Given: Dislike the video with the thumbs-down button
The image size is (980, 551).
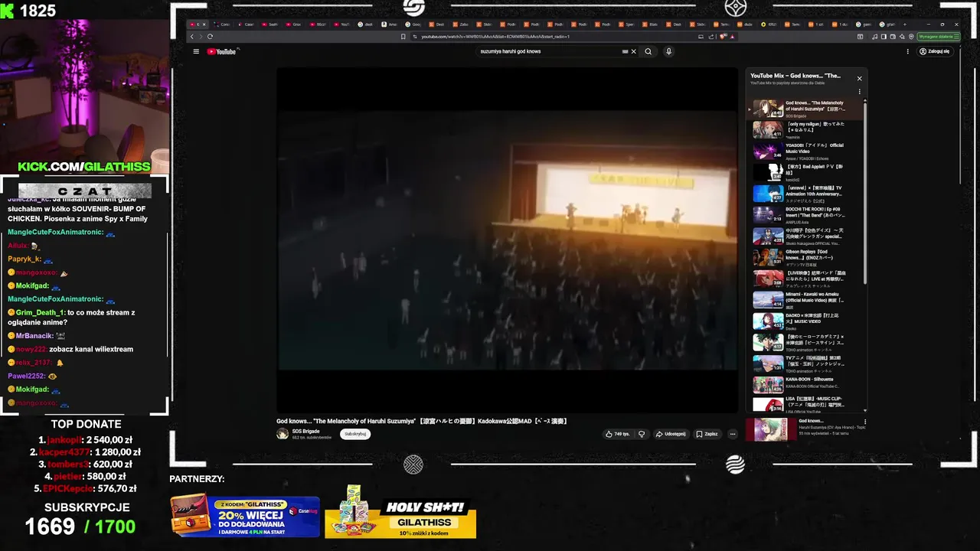Looking at the screenshot, I should click(x=642, y=434).
